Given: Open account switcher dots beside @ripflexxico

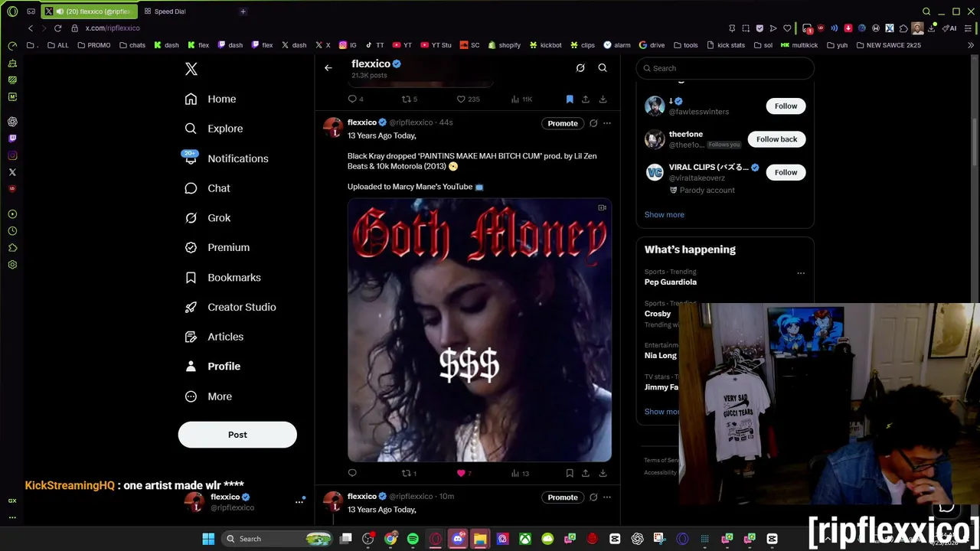Looking at the screenshot, I should click(x=299, y=502).
